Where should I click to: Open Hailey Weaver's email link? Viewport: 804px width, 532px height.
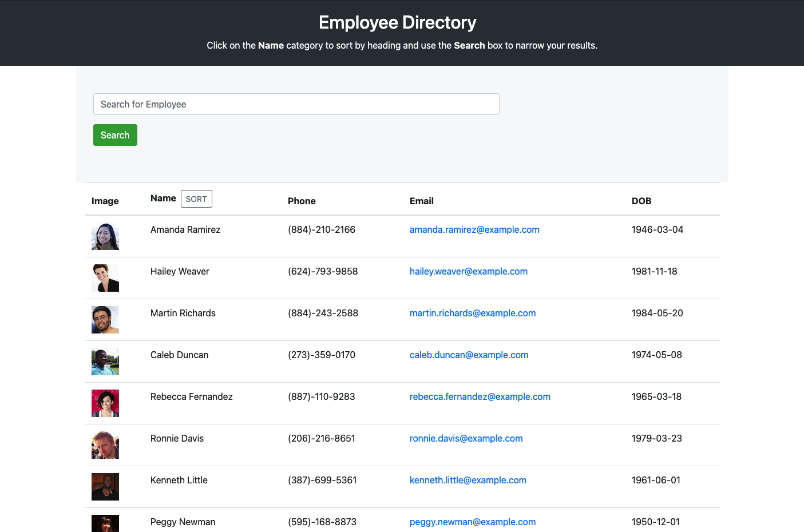[x=469, y=271]
